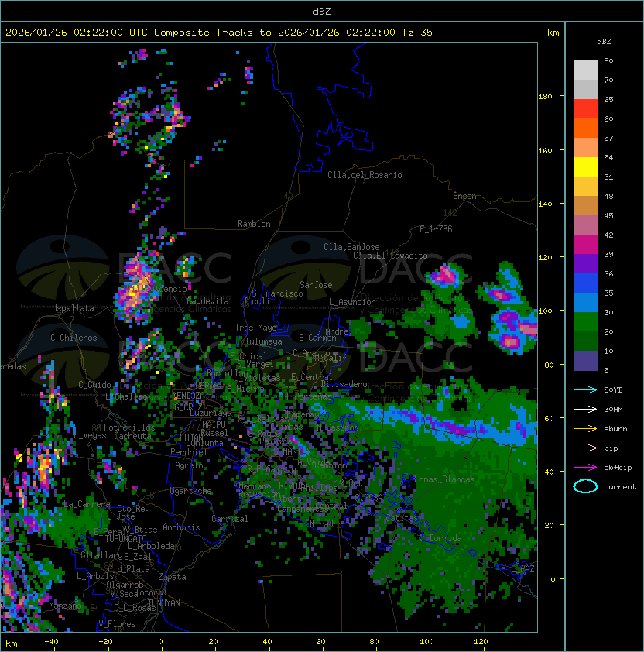
Task: Click the 'Encon' map label
Action: 464,196
